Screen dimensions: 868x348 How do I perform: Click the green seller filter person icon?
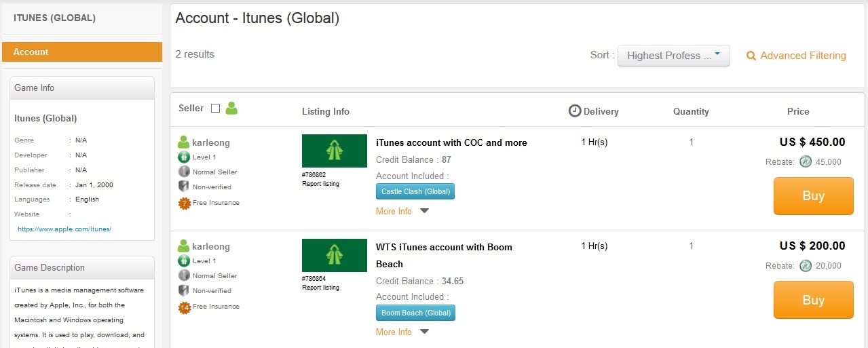(231, 108)
